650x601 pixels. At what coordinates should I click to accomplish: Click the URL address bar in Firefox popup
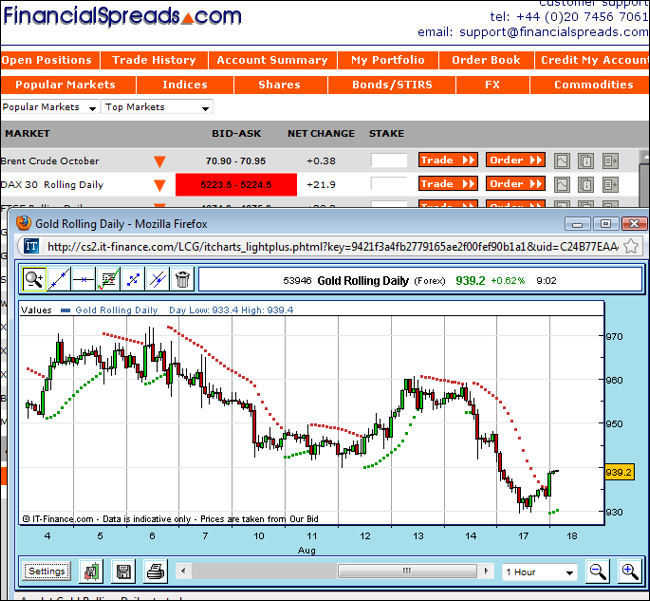332,247
